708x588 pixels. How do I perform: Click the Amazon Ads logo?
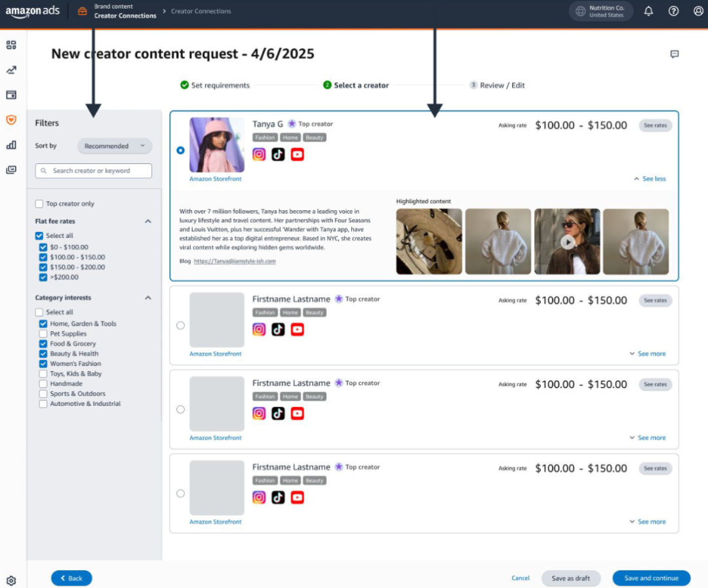pos(33,11)
